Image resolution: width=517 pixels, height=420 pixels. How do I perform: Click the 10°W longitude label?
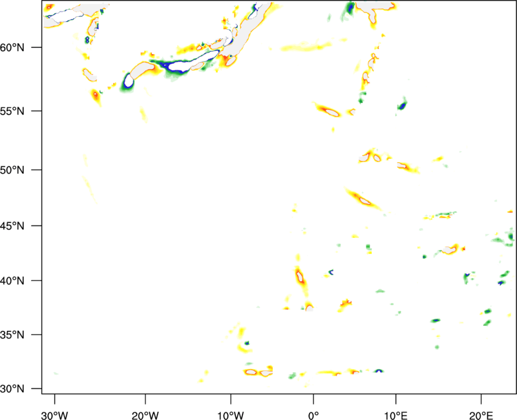(231, 415)
